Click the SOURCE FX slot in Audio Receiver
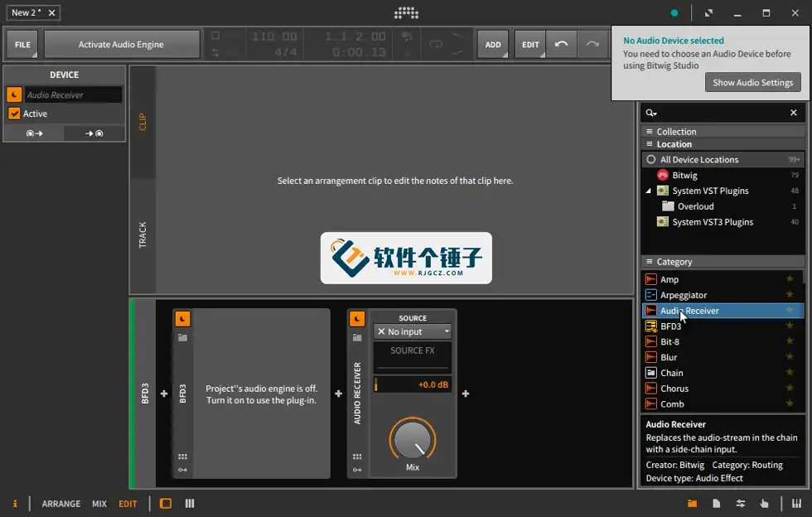This screenshot has width=812, height=517. 413,357
